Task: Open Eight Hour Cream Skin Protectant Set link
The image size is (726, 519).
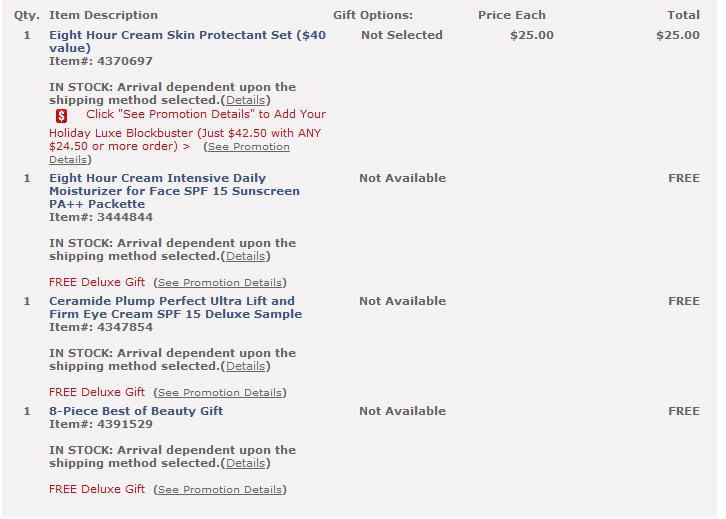Action: [187, 41]
